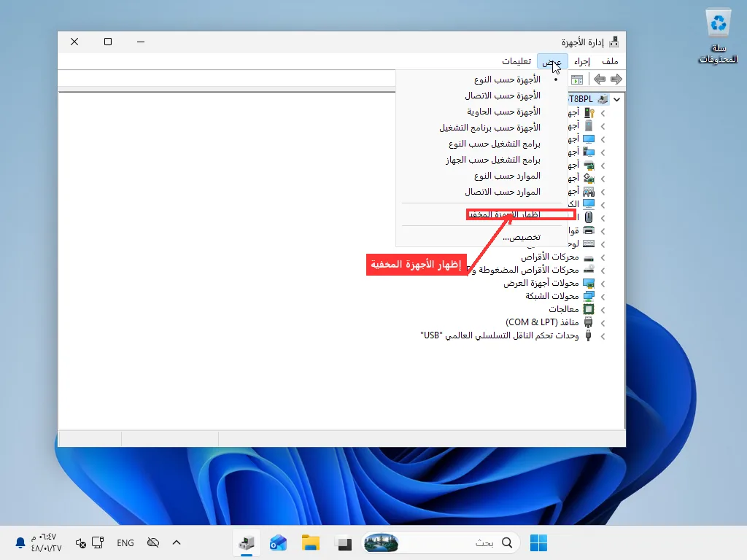Click the gray tower device icon
This screenshot has height=560, width=747.
[x=589, y=125]
